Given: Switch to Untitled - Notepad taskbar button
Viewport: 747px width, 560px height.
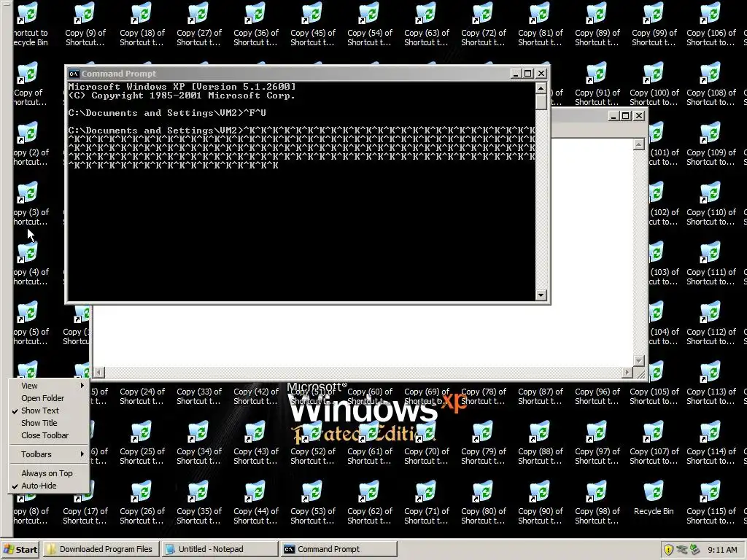Looking at the screenshot, I should point(220,549).
